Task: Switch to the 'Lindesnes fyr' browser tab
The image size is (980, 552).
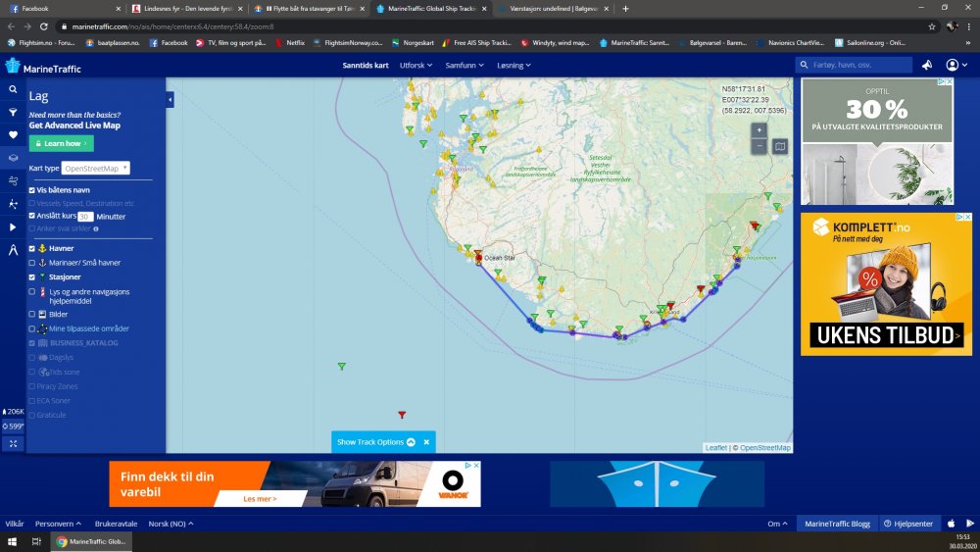Action: (187, 9)
